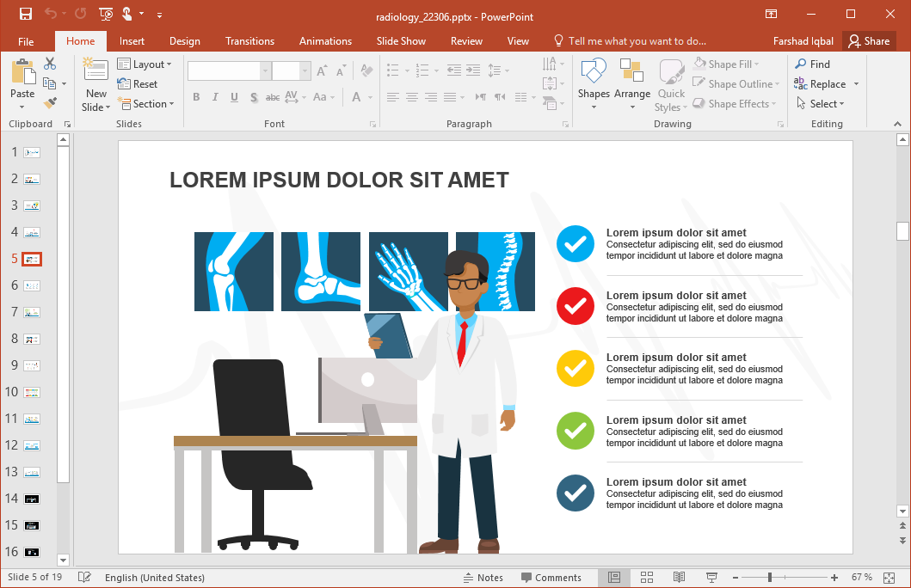This screenshot has height=588, width=911.
Task: Open the Section dropdown menu
Action: pos(146,104)
